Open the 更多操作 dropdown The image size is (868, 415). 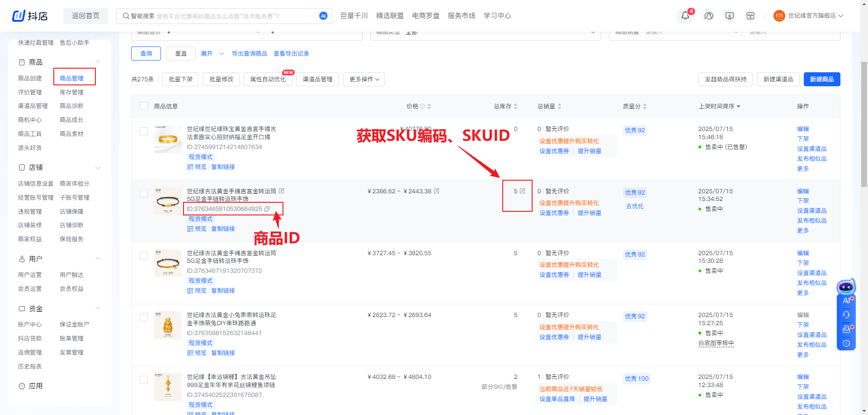click(364, 79)
